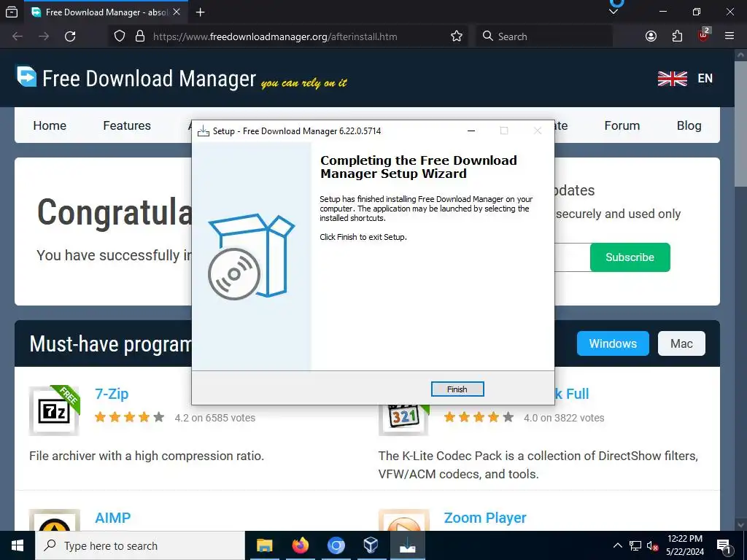
Task: Open the Firefox extensions puzzle icon
Action: pos(677,36)
